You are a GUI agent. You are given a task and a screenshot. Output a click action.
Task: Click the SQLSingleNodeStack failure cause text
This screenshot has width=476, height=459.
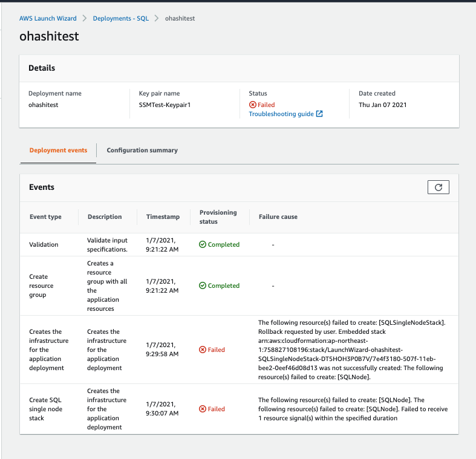(352, 350)
